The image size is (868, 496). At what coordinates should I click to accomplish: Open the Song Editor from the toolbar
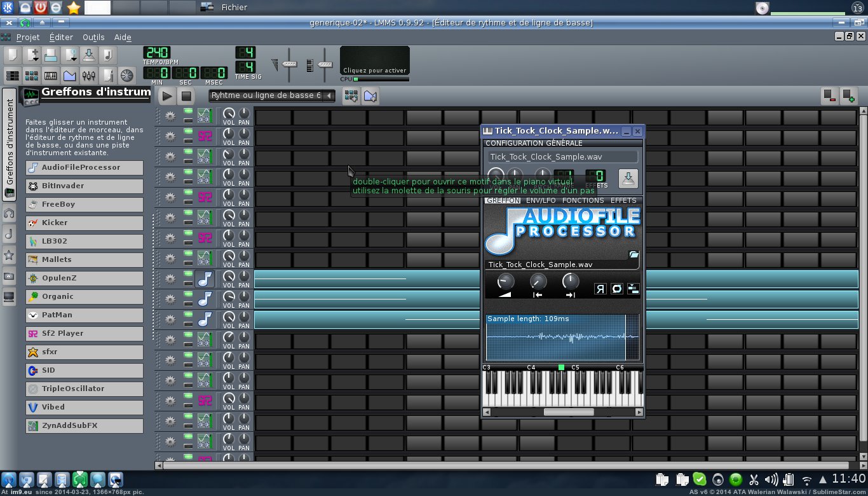(12, 76)
